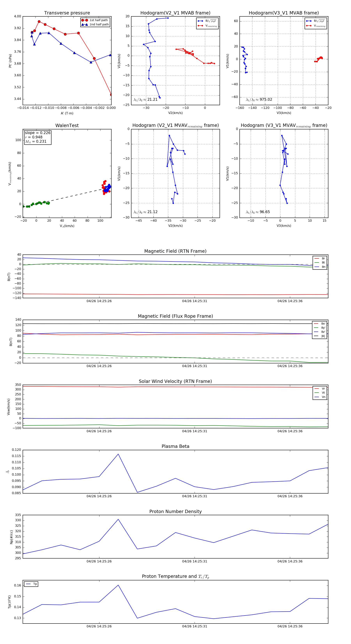Select the "By'" legend entry
The width and height of the screenshot is (351, 644).
click(x=320, y=328)
